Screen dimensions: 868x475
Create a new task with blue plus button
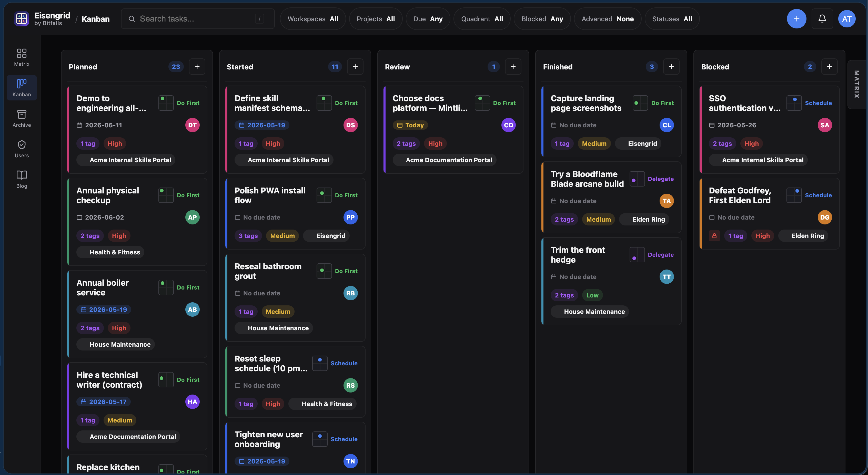point(796,18)
